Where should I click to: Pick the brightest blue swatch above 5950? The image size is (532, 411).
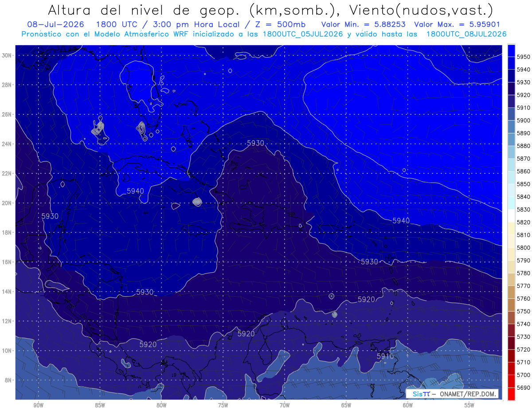tap(511, 50)
